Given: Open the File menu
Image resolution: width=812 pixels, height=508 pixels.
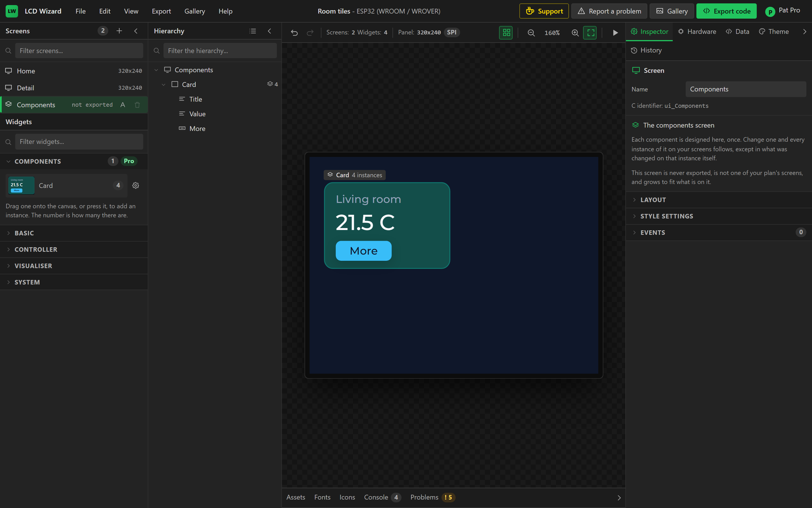Looking at the screenshot, I should click(x=81, y=11).
